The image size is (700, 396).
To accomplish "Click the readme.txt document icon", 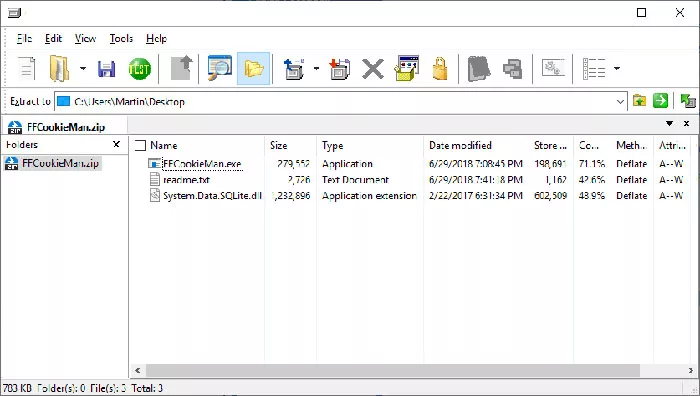I will point(154,179).
